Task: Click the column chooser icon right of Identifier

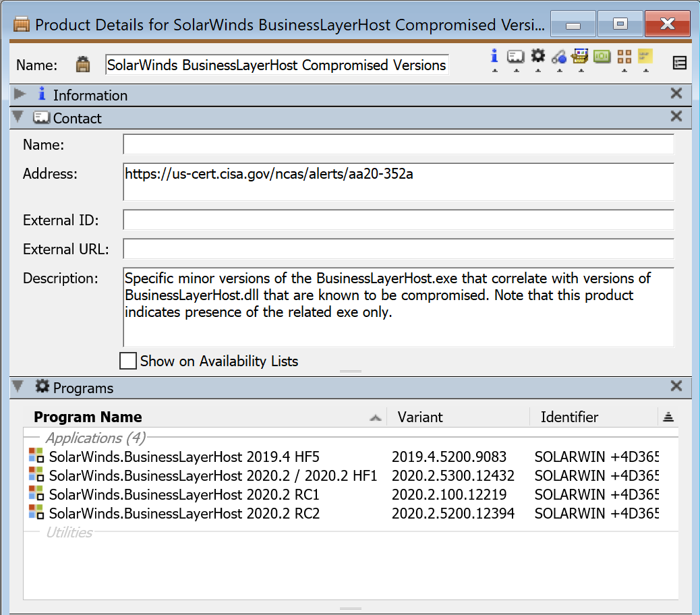Action: (x=668, y=417)
